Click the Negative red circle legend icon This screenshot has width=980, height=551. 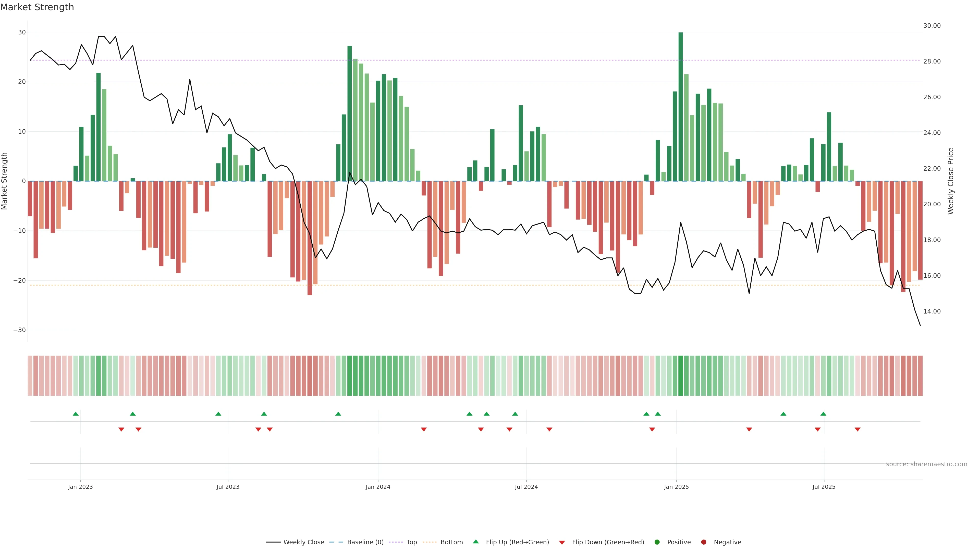tap(703, 542)
